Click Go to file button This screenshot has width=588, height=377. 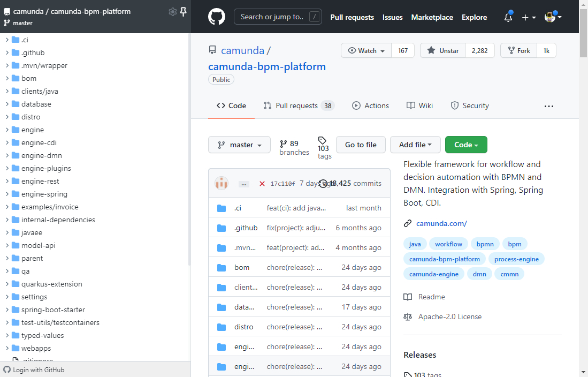(x=361, y=145)
